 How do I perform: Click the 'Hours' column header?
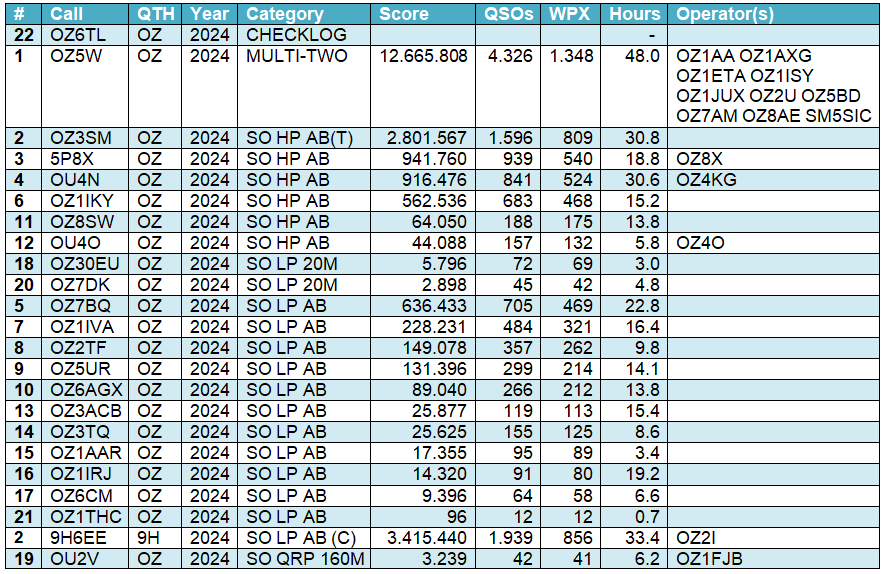634,14
